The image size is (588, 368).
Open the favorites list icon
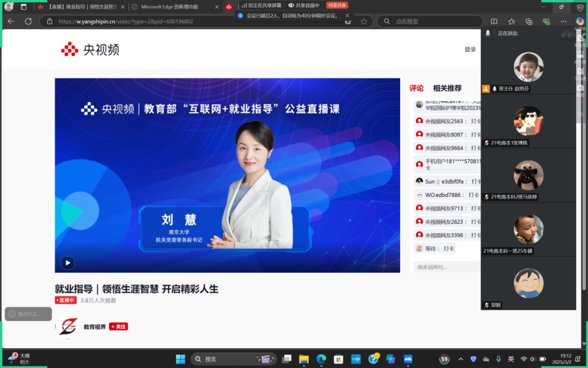(x=511, y=21)
